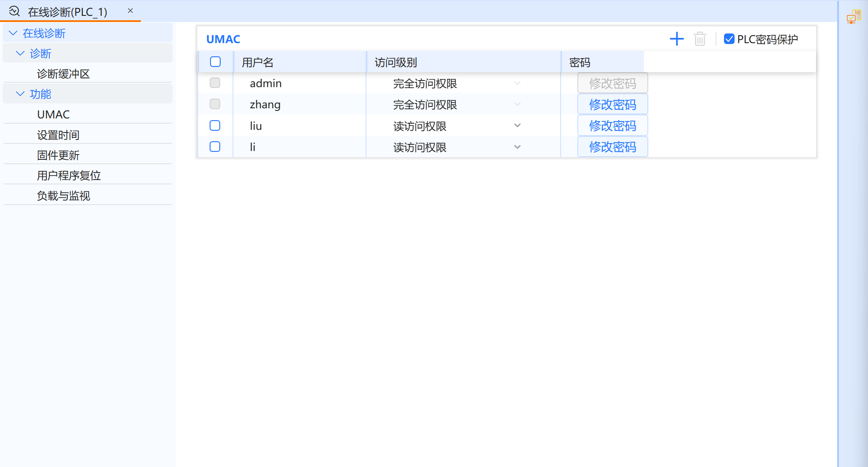Viewport: 868px width, 467px height.
Task: Collapse the 在线诊断 tree root
Action: click(13, 33)
